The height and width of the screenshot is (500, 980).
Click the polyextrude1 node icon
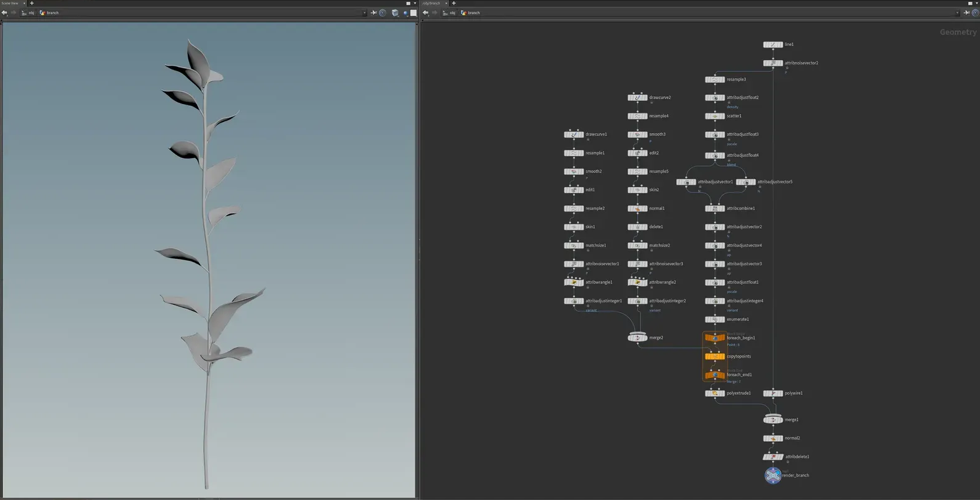(x=714, y=393)
